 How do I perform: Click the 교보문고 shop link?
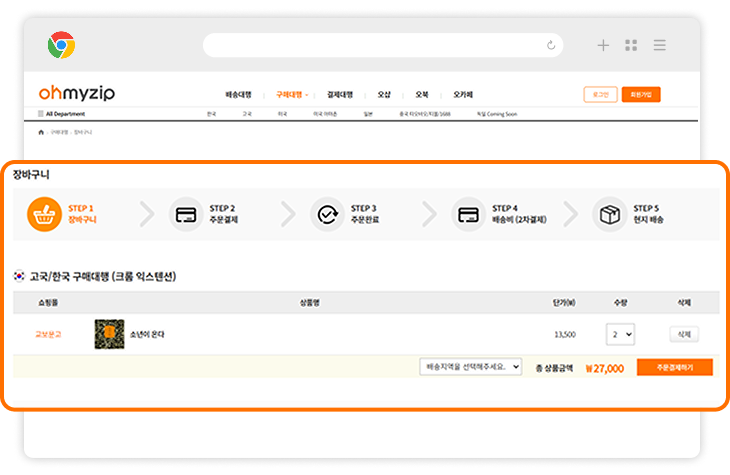tap(48, 334)
